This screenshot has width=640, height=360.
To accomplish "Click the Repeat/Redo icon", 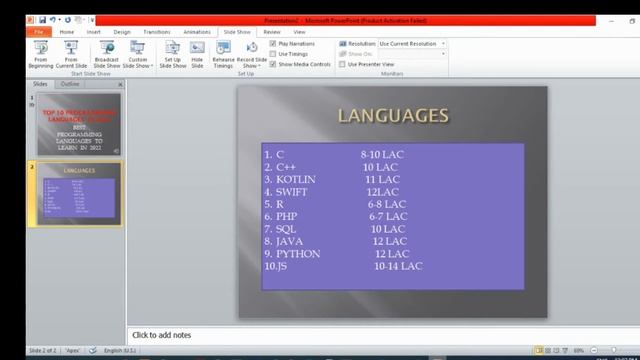I will (x=68, y=20).
